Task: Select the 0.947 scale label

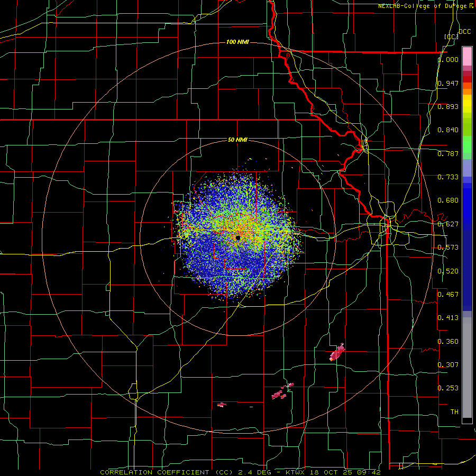Action: [x=448, y=83]
